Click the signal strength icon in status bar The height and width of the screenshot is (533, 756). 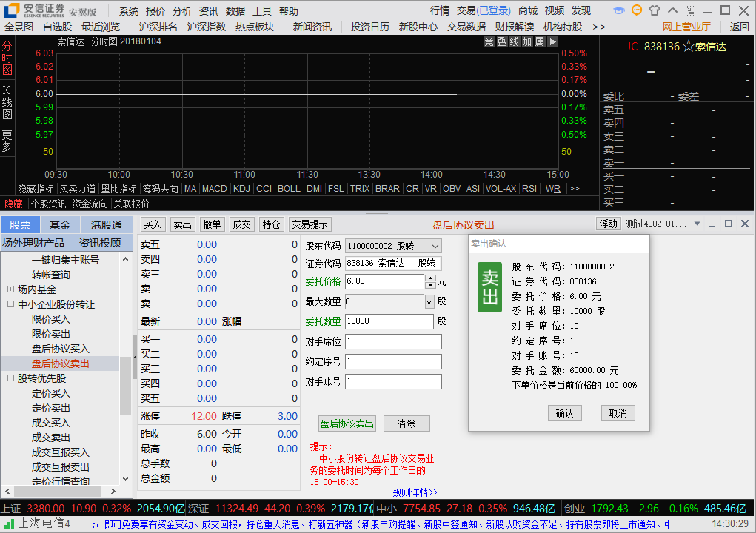(8, 524)
